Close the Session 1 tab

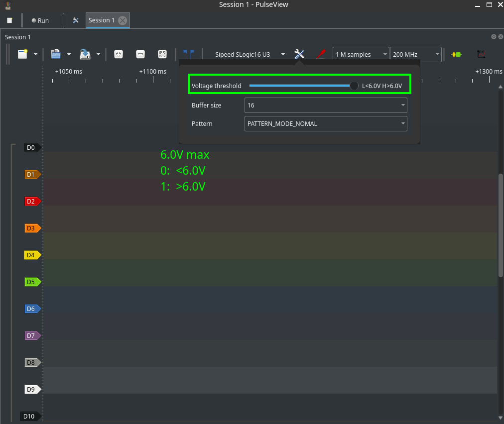tap(123, 20)
